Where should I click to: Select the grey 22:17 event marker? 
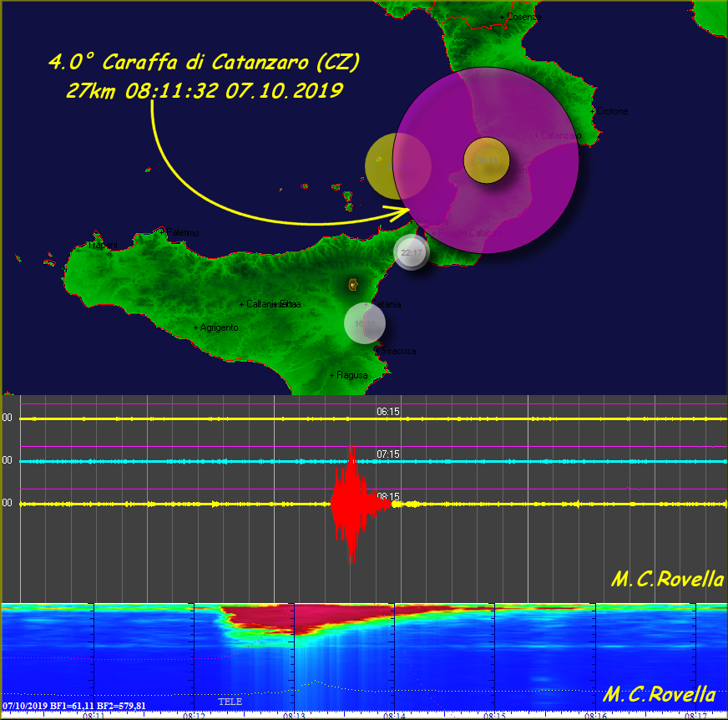click(x=411, y=252)
